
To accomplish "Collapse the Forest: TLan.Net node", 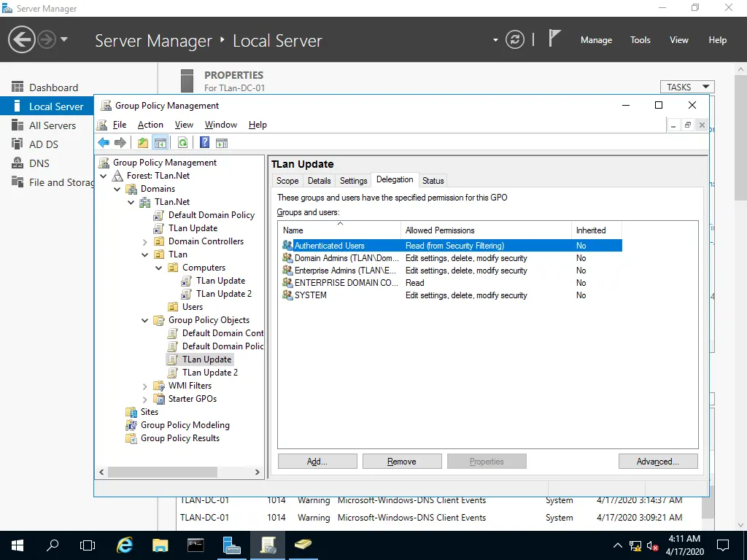I will [x=104, y=176].
